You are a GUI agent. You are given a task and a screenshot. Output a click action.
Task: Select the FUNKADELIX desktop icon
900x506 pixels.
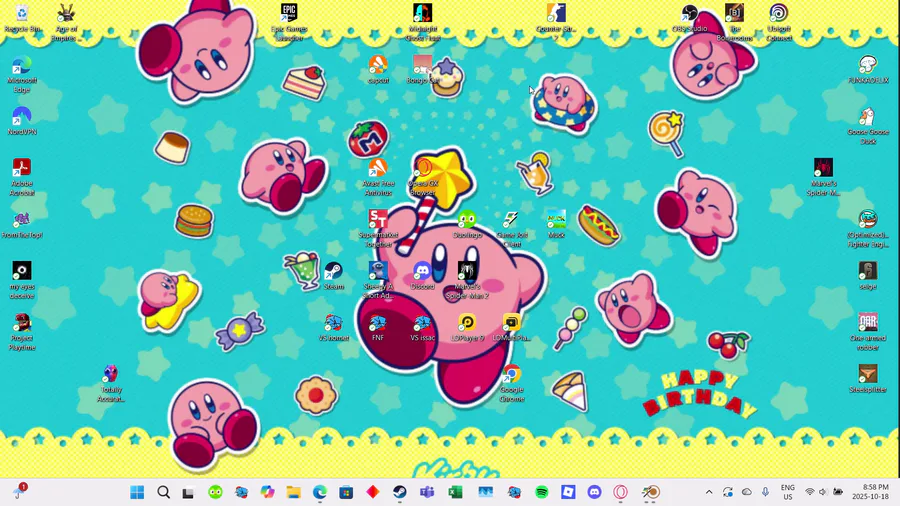[868, 70]
